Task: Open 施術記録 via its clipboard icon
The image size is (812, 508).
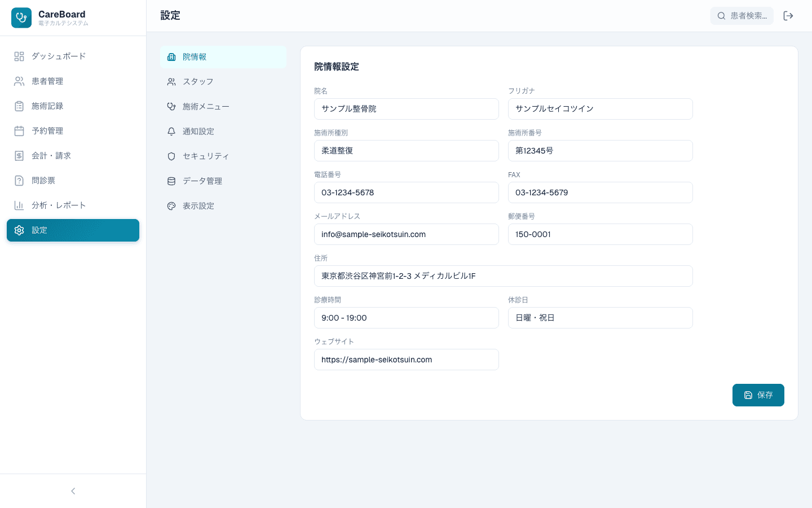Action: (x=19, y=106)
